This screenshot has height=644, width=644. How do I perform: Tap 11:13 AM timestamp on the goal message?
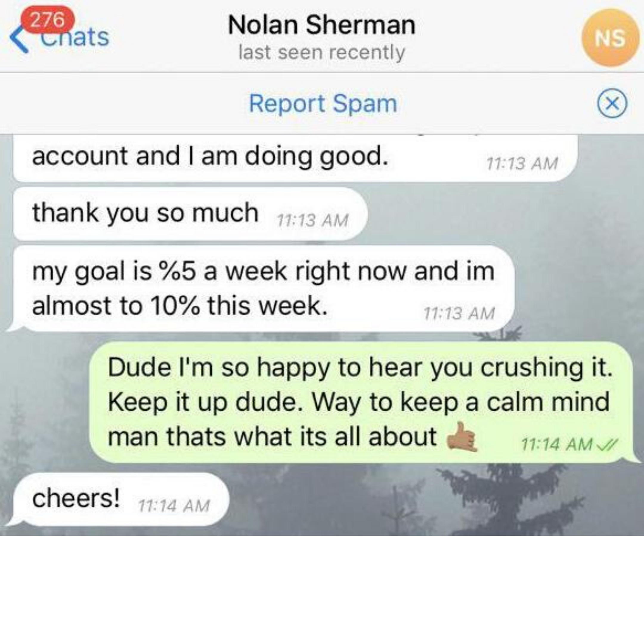coord(459,313)
